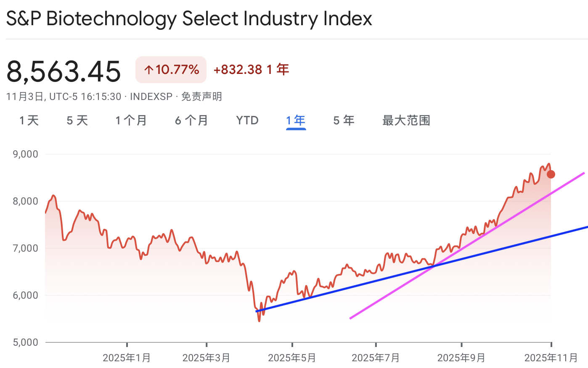588x368 pixels.
Task: Select the YTD tab
Action: point(247,121)
